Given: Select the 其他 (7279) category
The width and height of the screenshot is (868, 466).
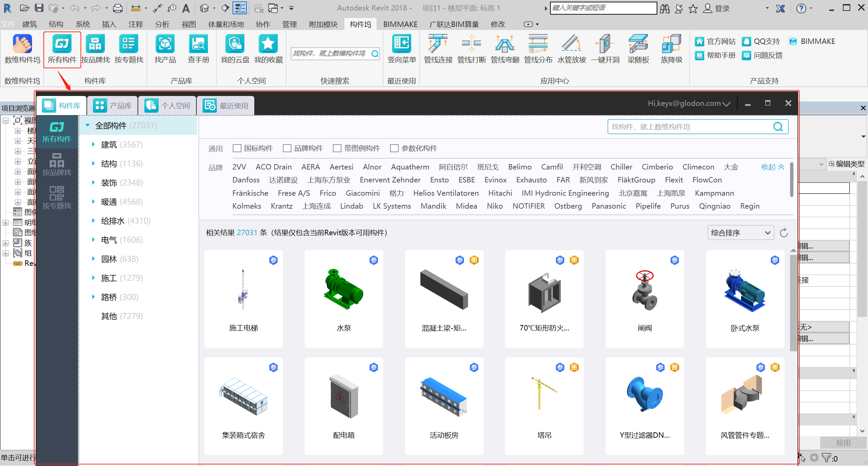Looking at the screenshot, I should tap(122, 316).
